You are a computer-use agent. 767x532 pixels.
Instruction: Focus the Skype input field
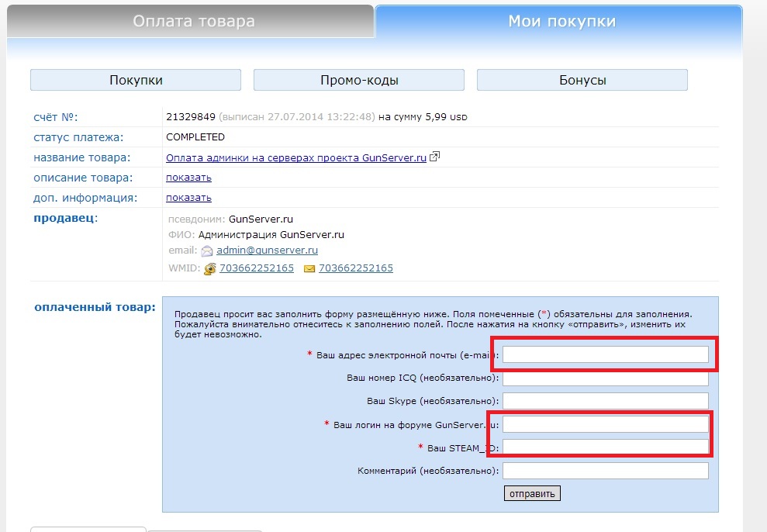606,401
